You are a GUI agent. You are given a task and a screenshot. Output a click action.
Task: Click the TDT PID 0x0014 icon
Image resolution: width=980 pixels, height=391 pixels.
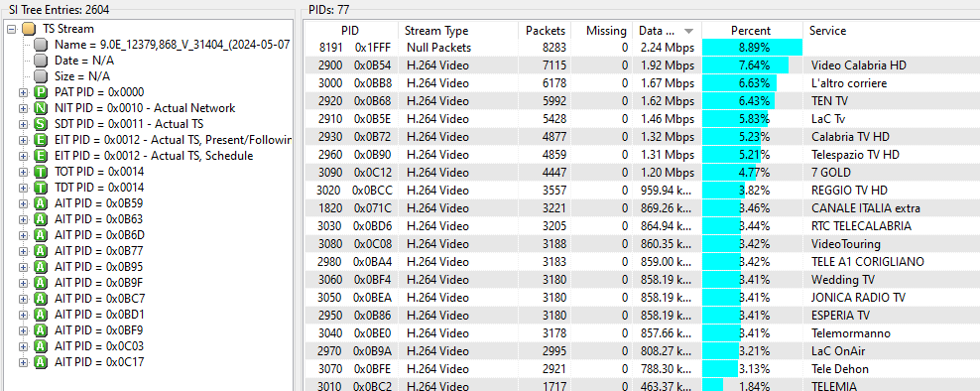tap(41, 188)
